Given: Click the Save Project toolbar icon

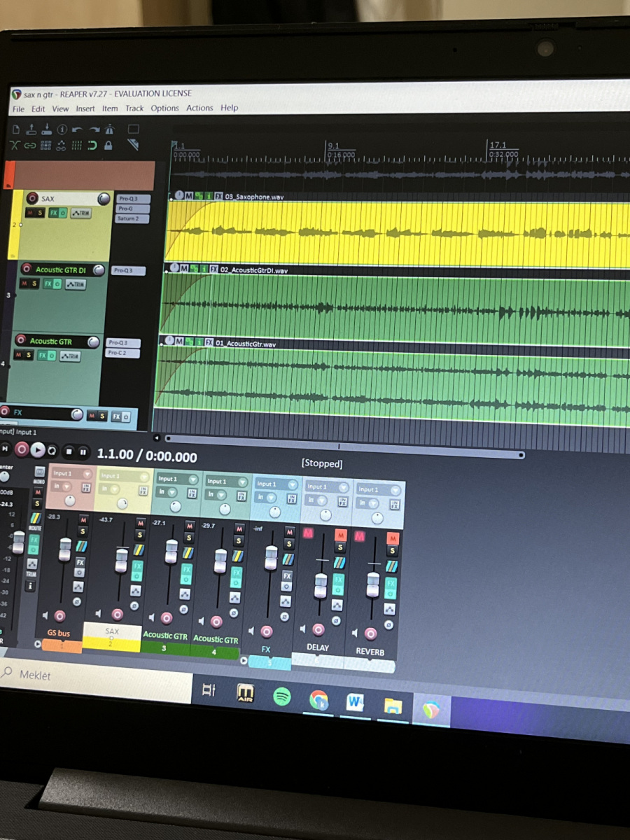Looking at the screenshot, I should [47, 129].
